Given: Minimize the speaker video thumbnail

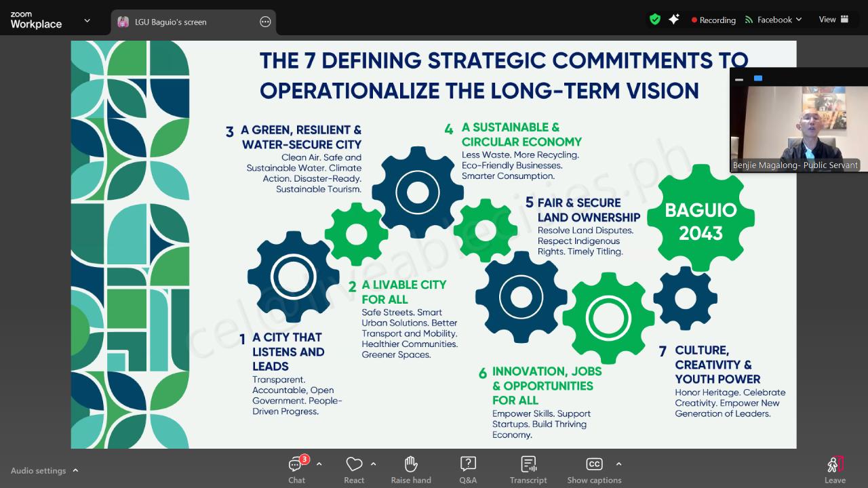Looking at the screenshot, I should [x=739, y=79].
